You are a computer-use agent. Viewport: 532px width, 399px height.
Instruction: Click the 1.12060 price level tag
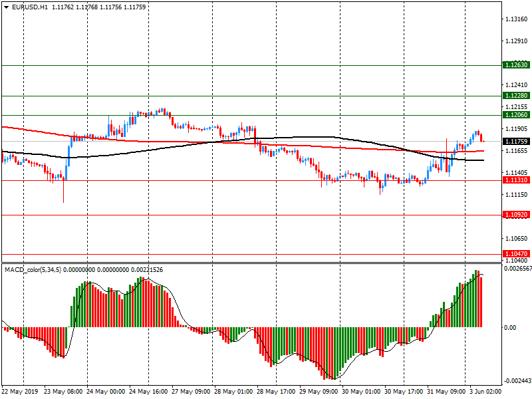point(515,115)
